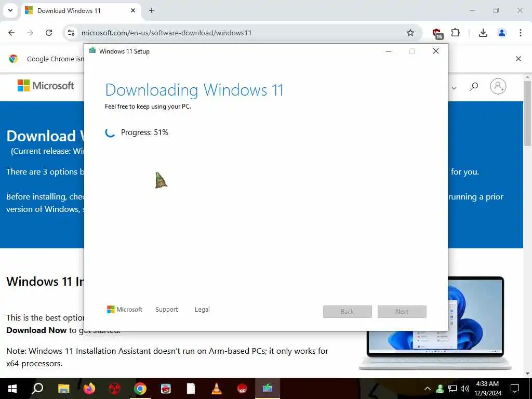Viewport: 532px width, 399px height.
Task: Launch VLC media player from taskbar
Action: click(217, 389)
